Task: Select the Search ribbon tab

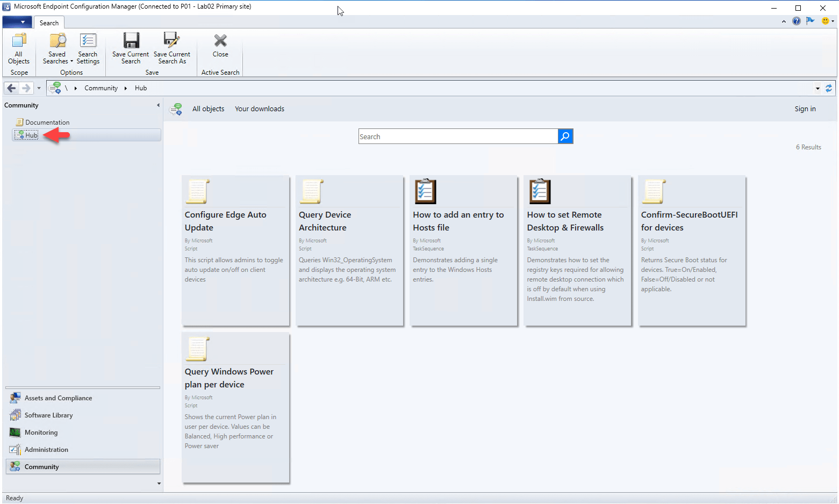Action: tap(49, 23)
